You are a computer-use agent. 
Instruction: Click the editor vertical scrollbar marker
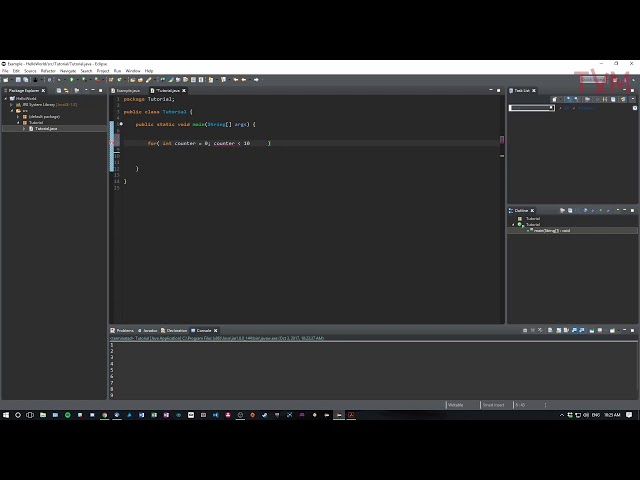(502, 140)
